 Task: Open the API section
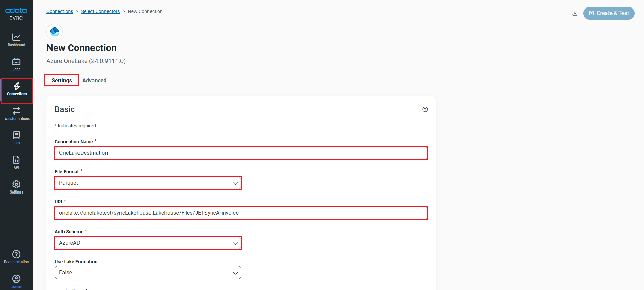tap(16, 162)
